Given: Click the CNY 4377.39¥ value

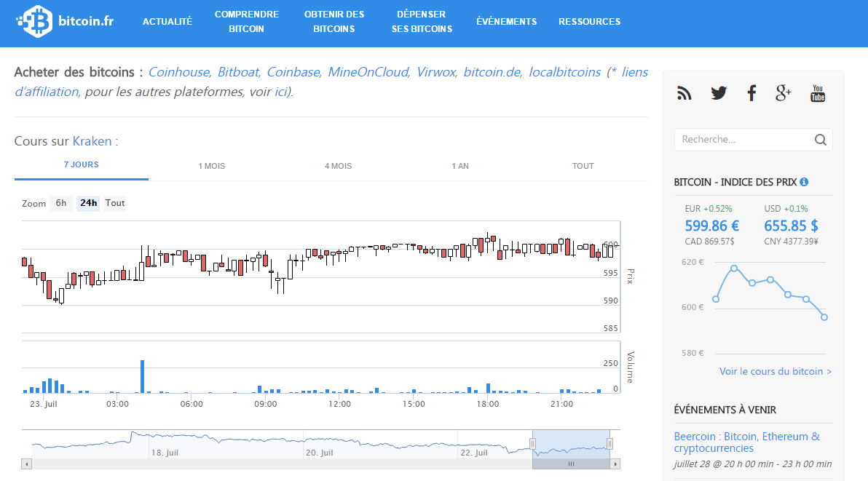Looking at the screenshot, I should point(792,242).
